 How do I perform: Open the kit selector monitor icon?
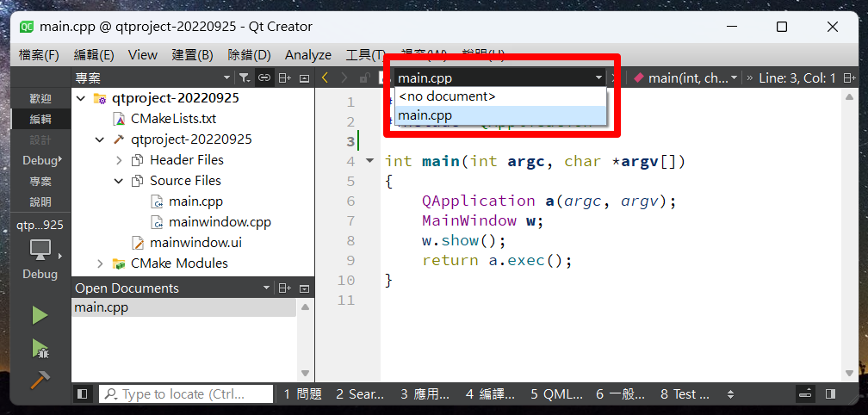(41, 250)
